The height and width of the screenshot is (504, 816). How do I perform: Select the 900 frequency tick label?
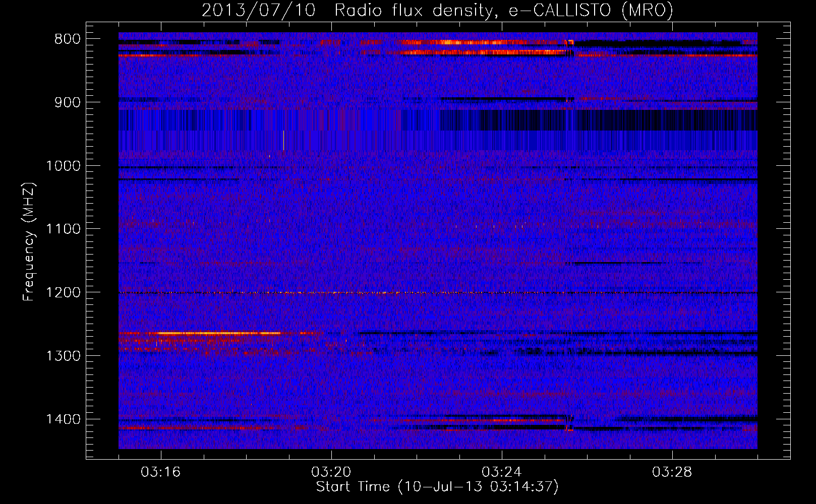pos(67,102)
